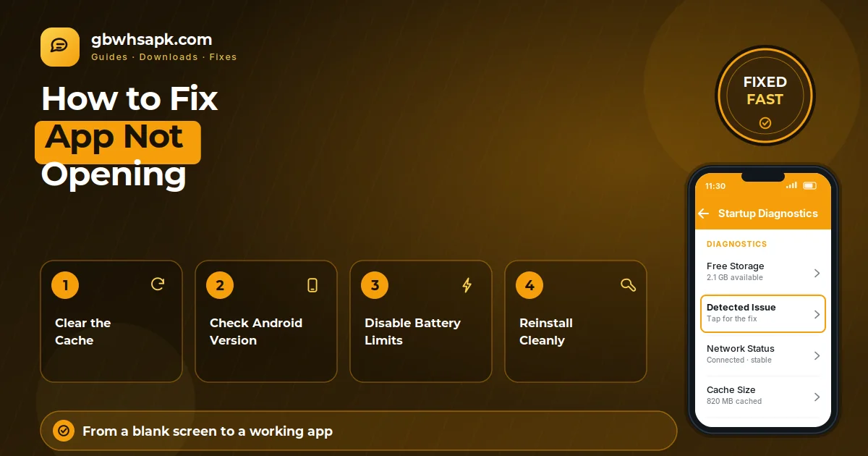Click the gbwhsapk.com site name
This screenshot has height=456, width=868.
[x=152, y=40]
